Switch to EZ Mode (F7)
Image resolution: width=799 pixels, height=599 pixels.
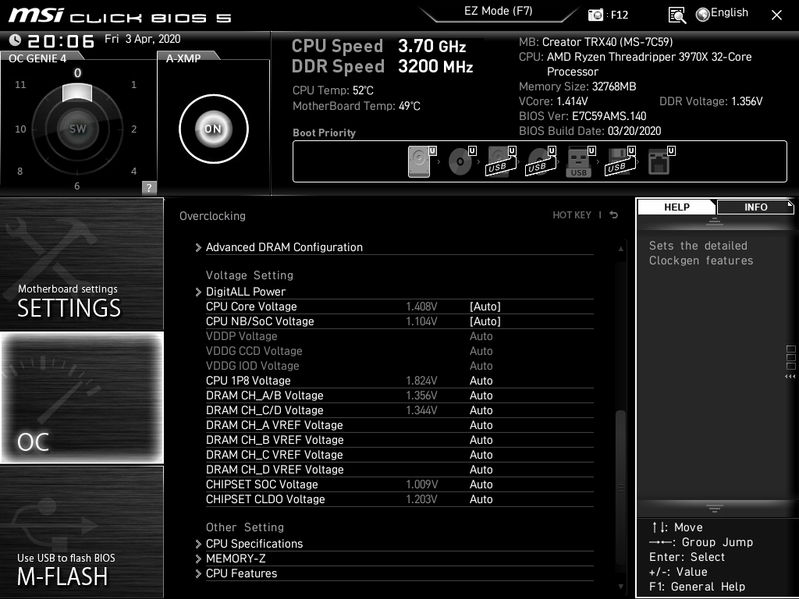(x=498, y=11)
